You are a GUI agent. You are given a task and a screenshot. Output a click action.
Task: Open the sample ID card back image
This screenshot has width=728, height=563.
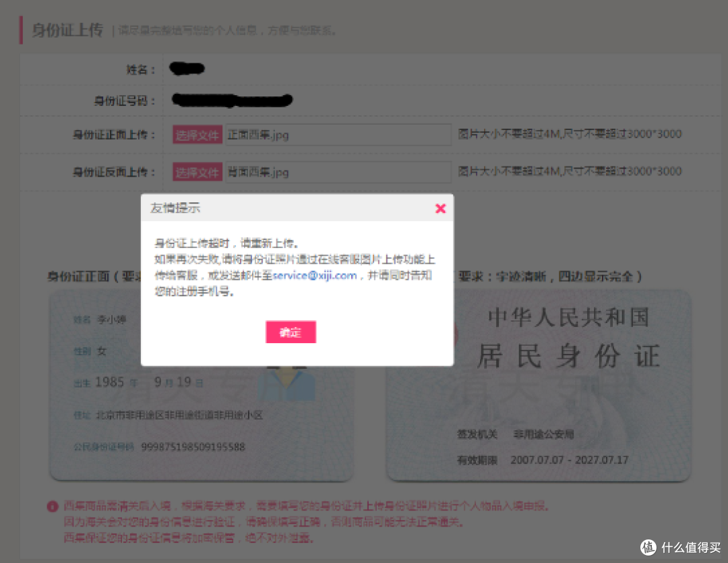click(539, 386)
